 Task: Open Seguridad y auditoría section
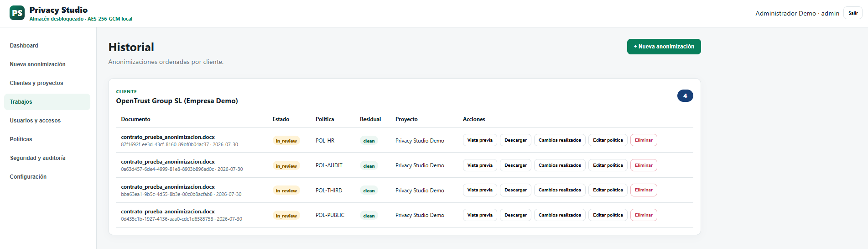point(47,158)
